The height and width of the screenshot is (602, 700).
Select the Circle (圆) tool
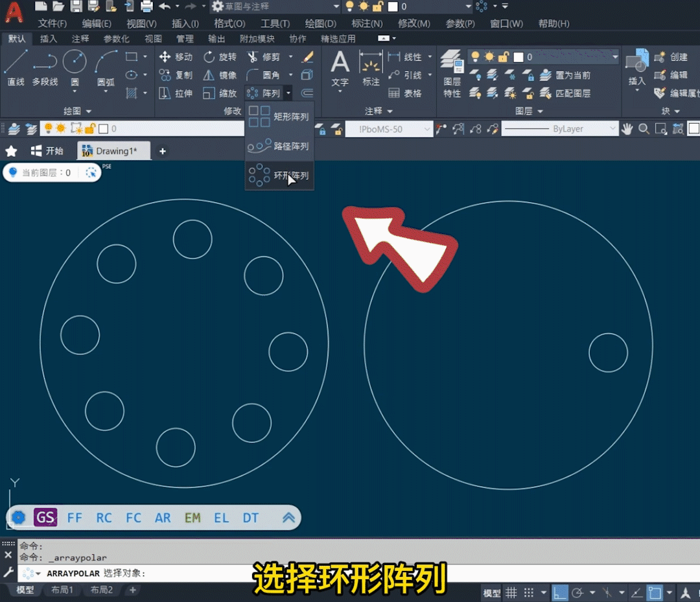coord(75,67)
